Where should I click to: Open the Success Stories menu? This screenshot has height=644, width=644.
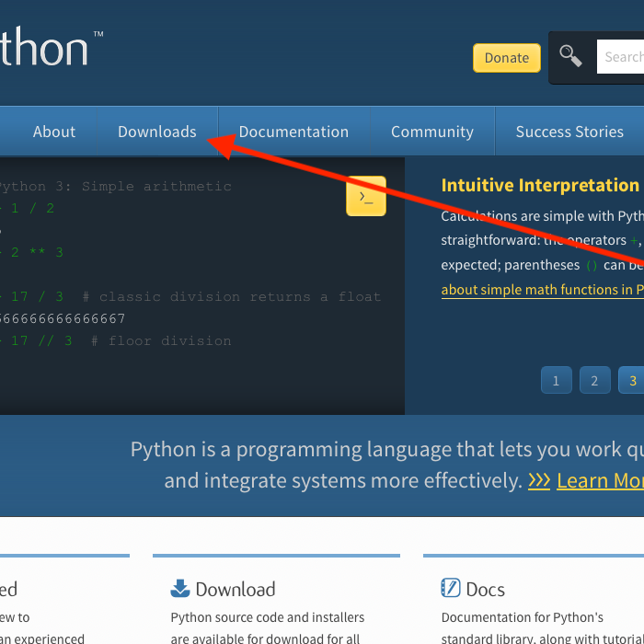click(x=569, y=132)
